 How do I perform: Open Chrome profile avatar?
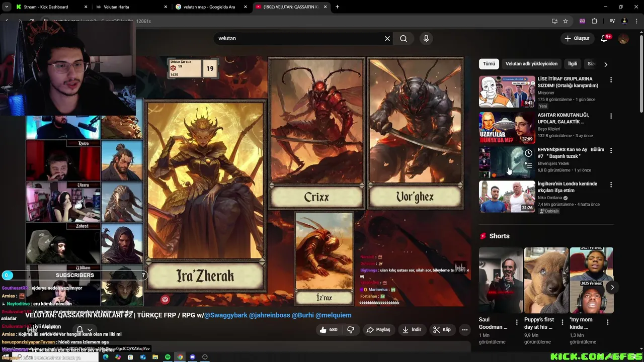coord(624,21)
